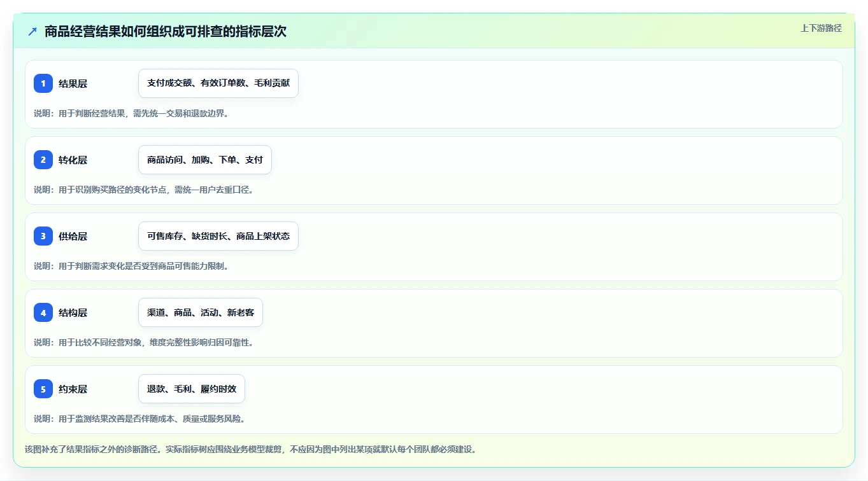Click the note 需统一用户去重口径
868x481 pixels.
coord(214,190)
